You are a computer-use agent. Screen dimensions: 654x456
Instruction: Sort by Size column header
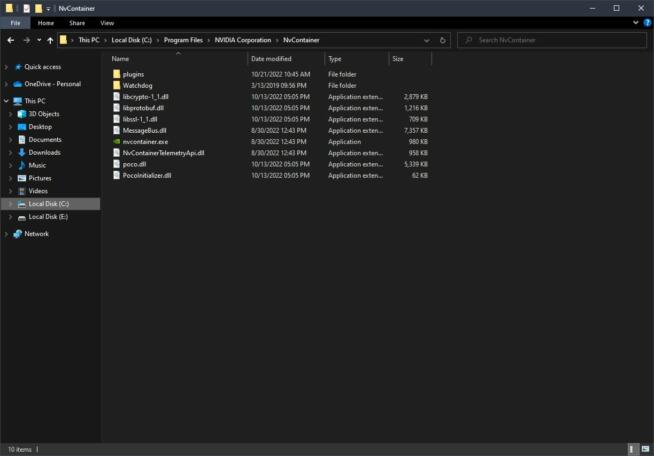[x=398, y=59]
